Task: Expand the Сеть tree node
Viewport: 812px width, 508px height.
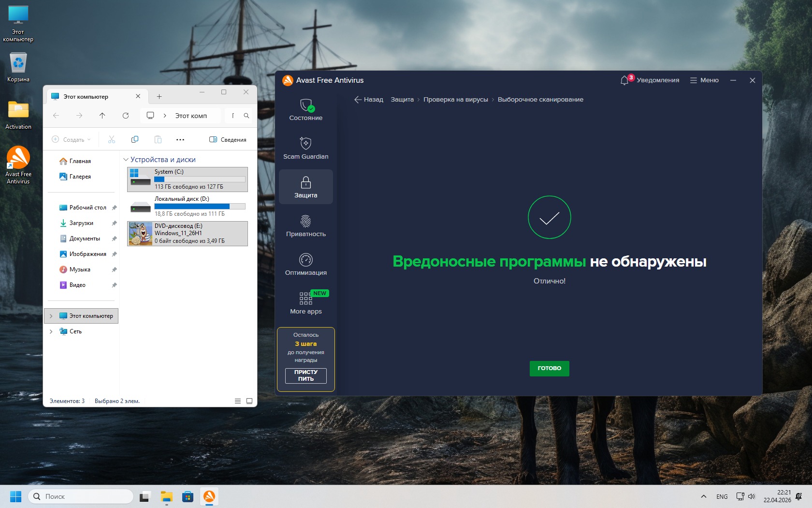Action: point(51,331)
